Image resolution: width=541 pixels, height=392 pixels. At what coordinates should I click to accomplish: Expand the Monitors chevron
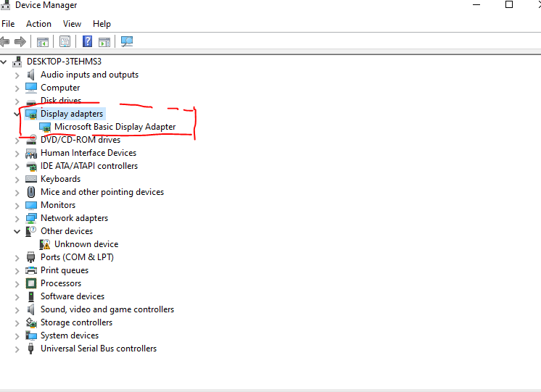tap(17, 206)
